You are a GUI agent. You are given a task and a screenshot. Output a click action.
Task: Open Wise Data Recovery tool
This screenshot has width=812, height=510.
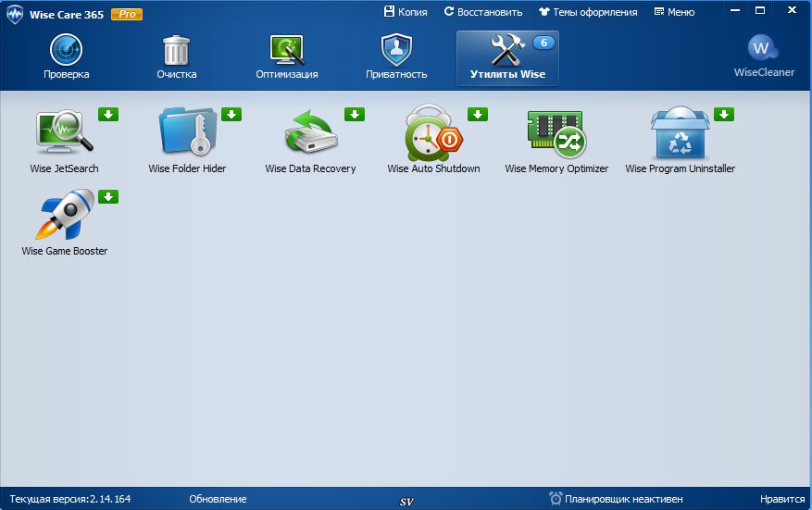310,133
